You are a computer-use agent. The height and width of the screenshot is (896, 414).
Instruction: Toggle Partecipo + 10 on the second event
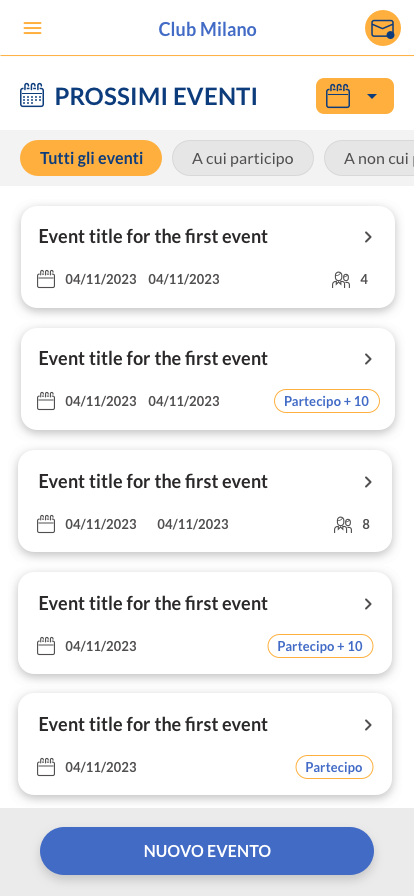[x=327, y=401]
